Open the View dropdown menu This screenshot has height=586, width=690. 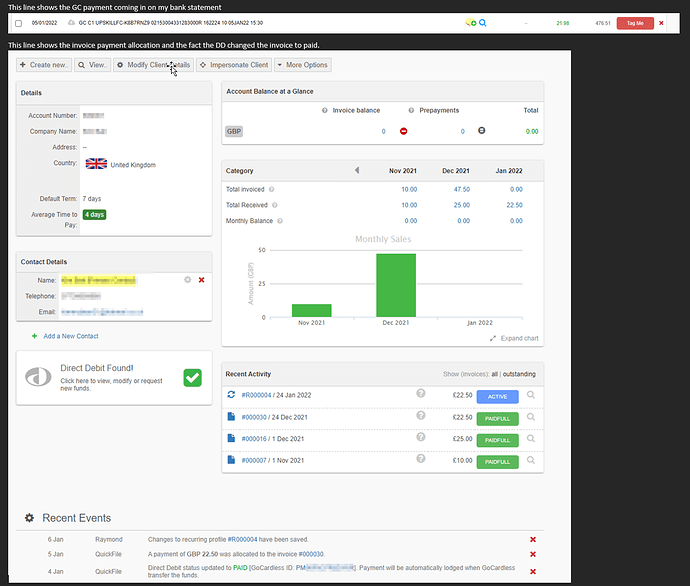tap(95, 65)
